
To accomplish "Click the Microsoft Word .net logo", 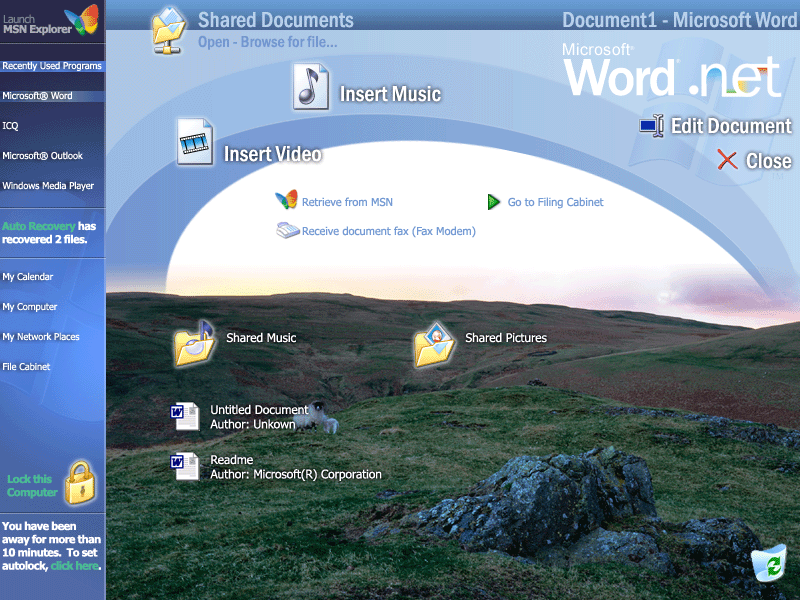I will [672, 71].
